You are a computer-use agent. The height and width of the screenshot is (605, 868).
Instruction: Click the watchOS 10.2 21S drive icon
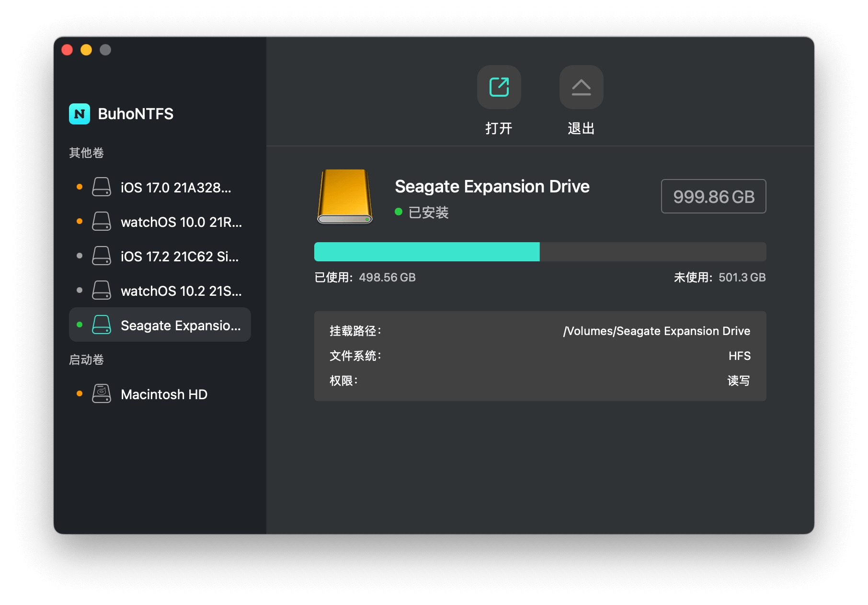(102, 291)
